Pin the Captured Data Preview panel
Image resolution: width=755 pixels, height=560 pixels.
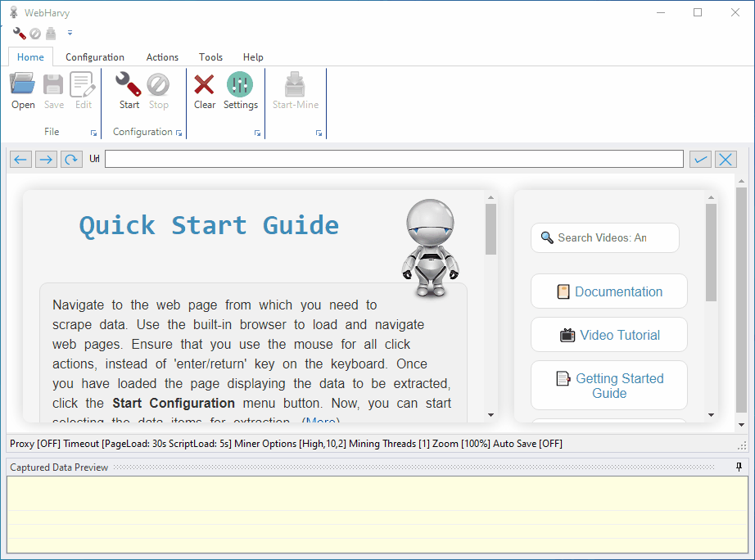point(739,467)
